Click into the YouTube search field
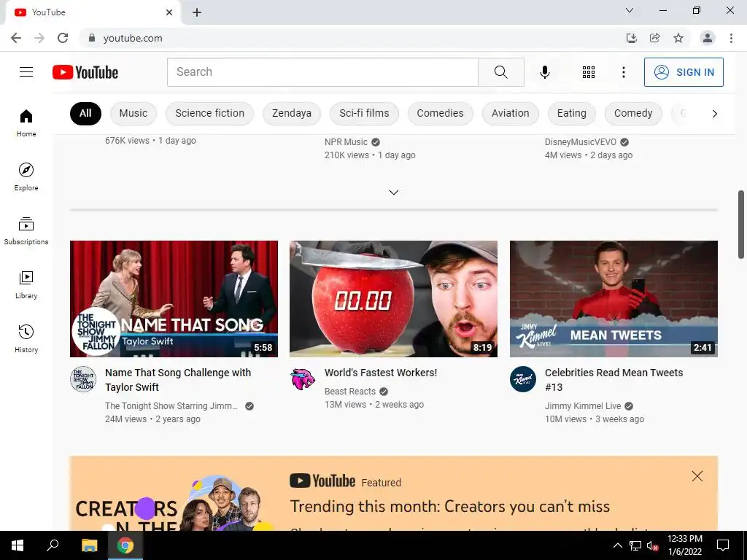The width and height of the screenshot is (747, 560). coord(322,72)
